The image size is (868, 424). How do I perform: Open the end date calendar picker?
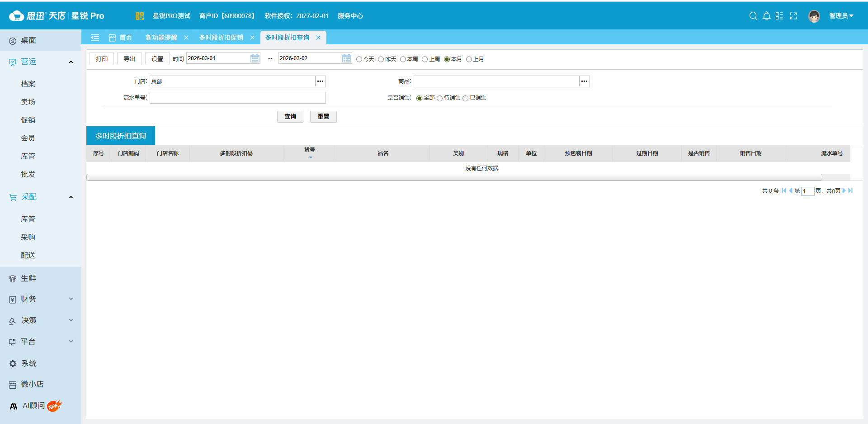(x=347, y=58)
